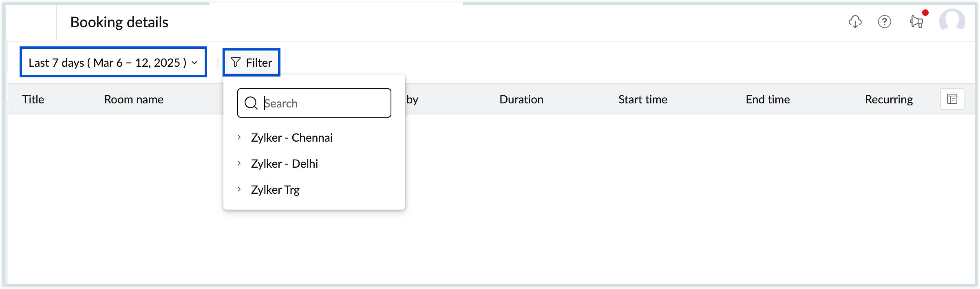Open the user profile avatar
Screen dimensions: 980x289
tap(952, 21)
